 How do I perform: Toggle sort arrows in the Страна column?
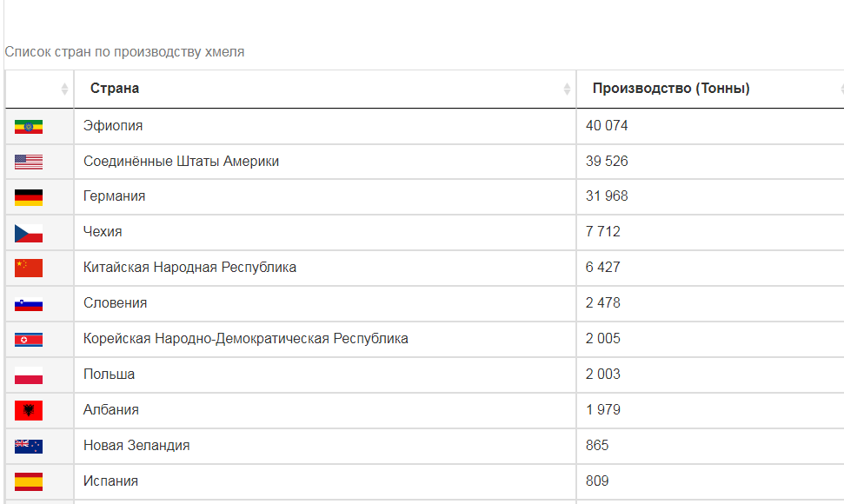567,89
